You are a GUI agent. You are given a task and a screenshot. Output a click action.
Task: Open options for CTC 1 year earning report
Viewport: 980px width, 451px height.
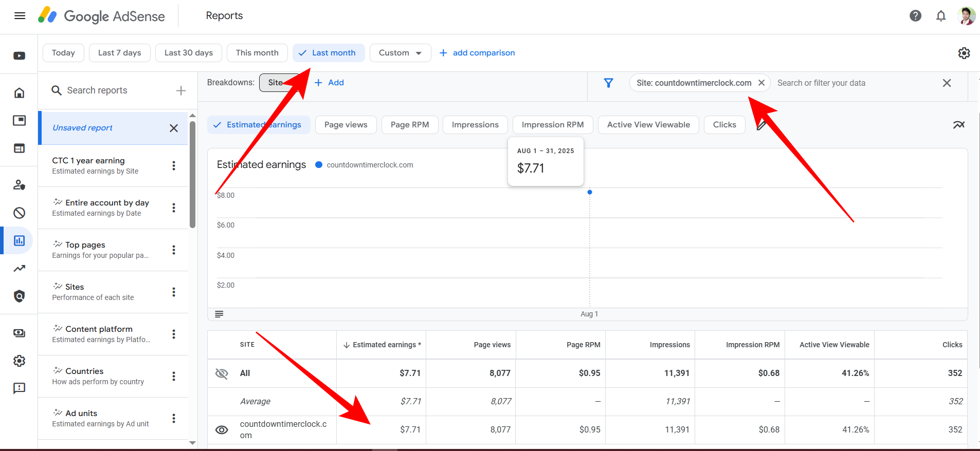pos(174,165)
